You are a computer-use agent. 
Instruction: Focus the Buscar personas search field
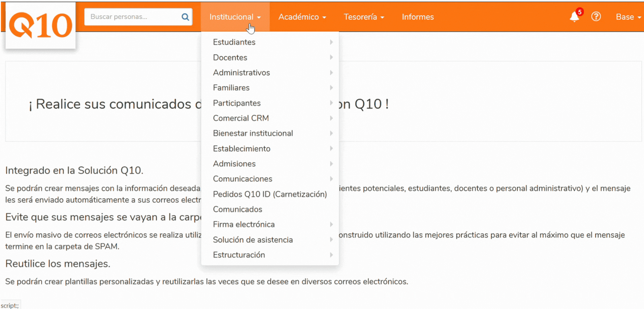click(x=138, y=17)
